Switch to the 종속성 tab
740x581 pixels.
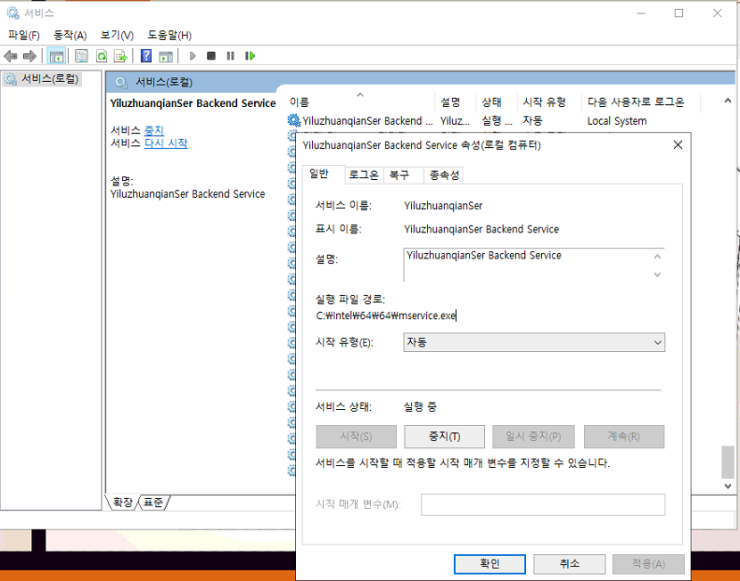(x=444, y=175)
